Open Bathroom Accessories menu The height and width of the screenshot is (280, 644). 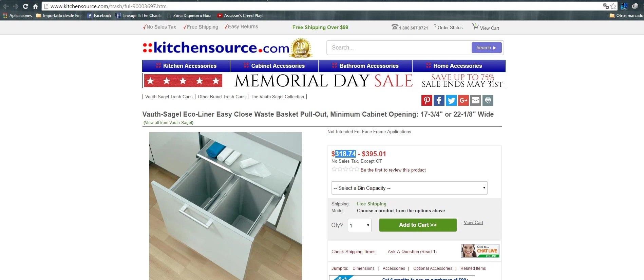coord(365,66)
